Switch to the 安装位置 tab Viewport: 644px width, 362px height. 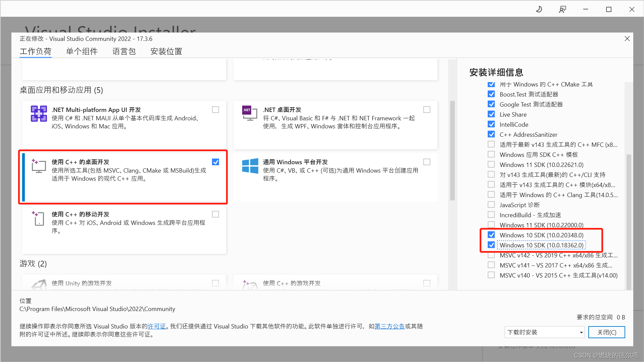click(166, 52)
